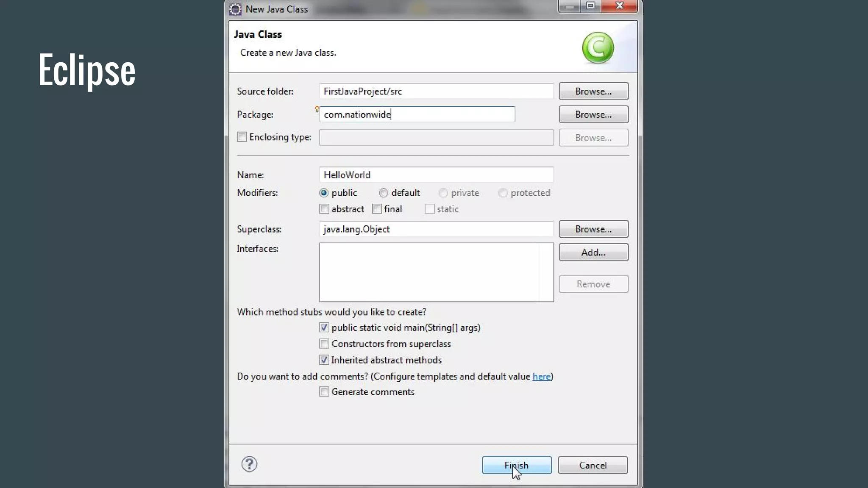This screenshot has width=868, height=488.
Task: Open the templates 'here' link
Action: [541, 377]
